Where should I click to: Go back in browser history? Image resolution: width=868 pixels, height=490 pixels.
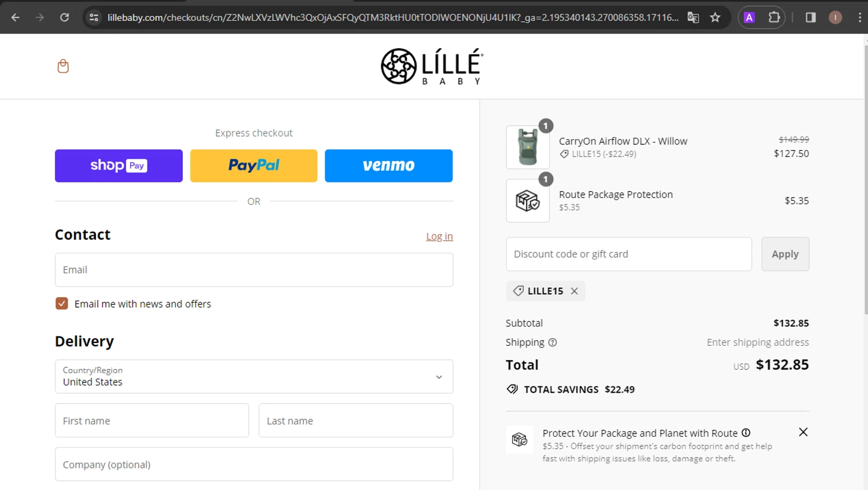point(16,17)
